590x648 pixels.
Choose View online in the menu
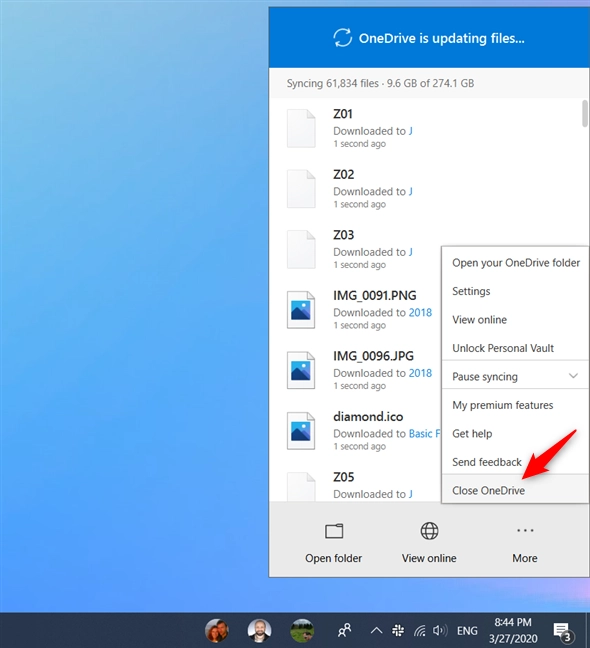pyautogui.click(x=516, y=320)
